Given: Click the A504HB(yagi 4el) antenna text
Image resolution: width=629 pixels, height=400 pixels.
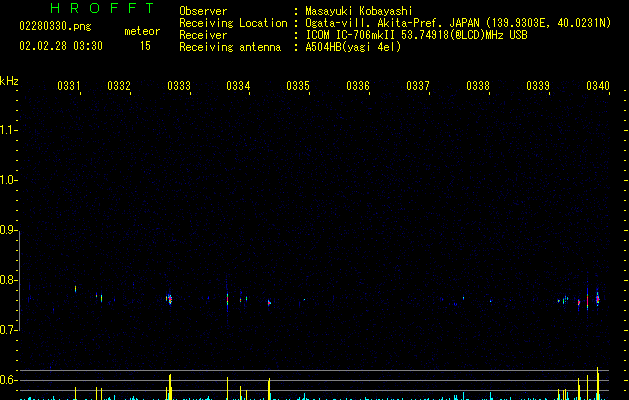Looking at the screenshot, I should point(353,47).
